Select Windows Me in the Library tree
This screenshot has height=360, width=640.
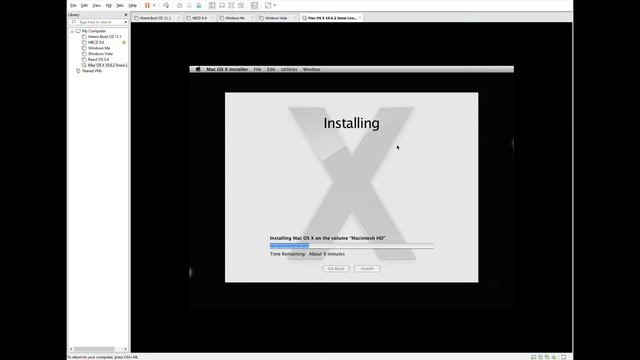tap(99, 48)
